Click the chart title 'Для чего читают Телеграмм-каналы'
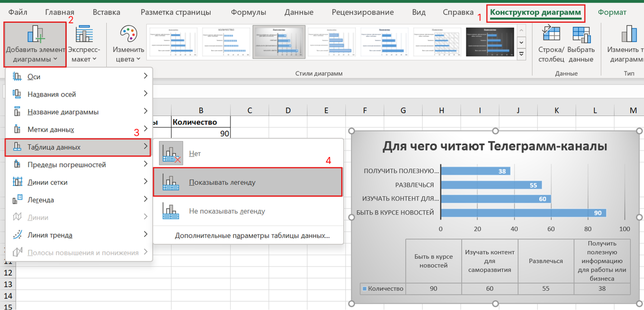Screen dimensions: 644x310 (495, 147)
